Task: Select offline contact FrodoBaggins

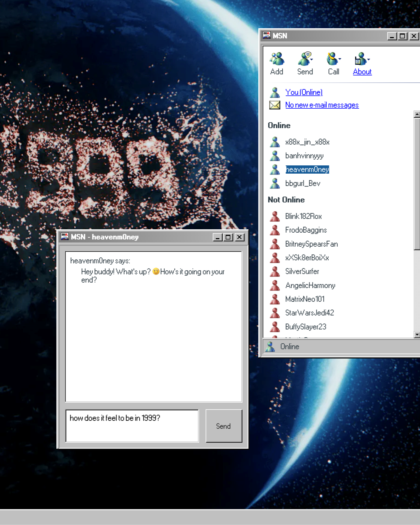Action: (x=306, y=230)
